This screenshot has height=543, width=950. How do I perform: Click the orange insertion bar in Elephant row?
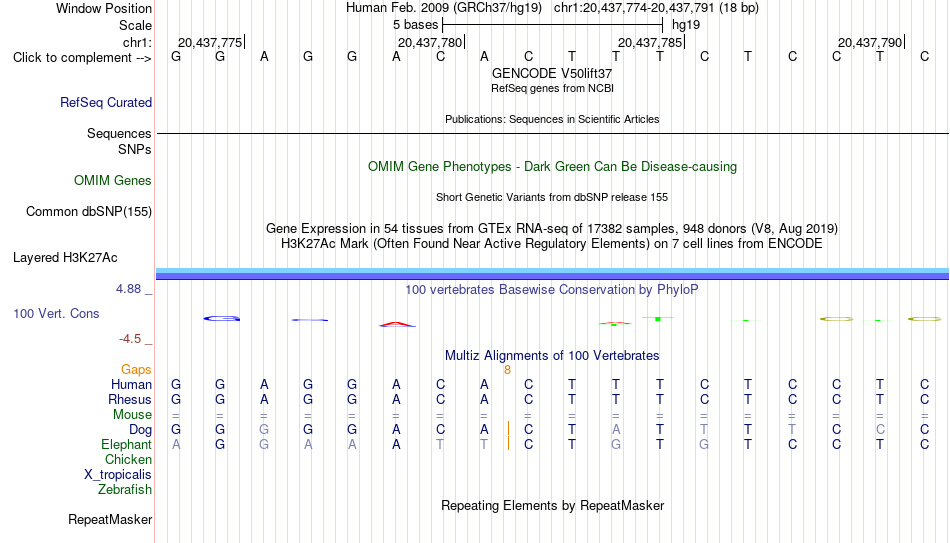[508, 444]
